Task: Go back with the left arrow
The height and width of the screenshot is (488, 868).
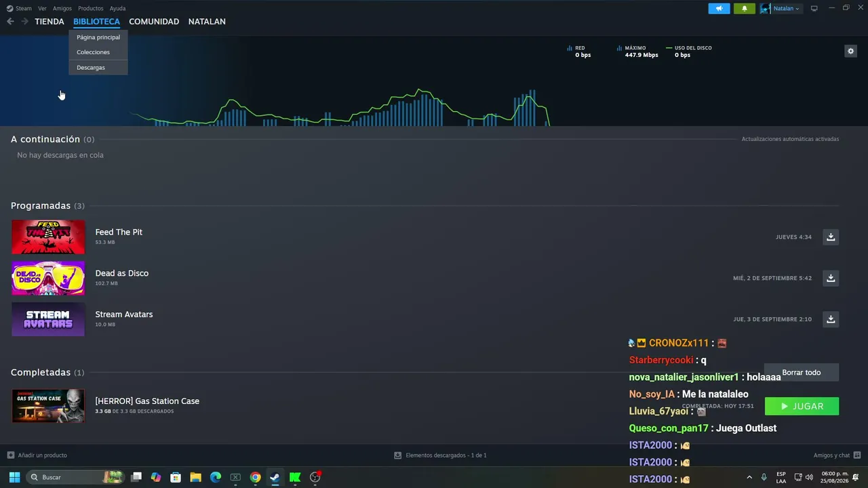Action: coord(10,22)
